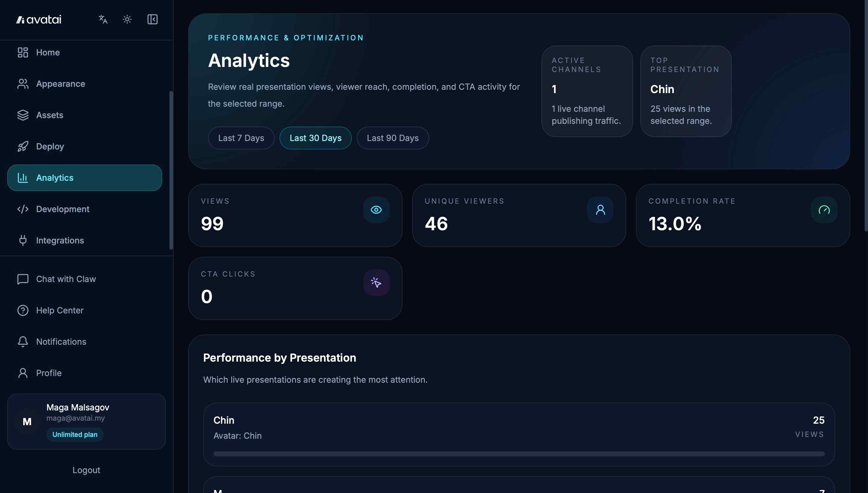The width and height of the screenshot is (868, 493).
Task: Click the Unique Viewers value 46
Action: (436, 224)
